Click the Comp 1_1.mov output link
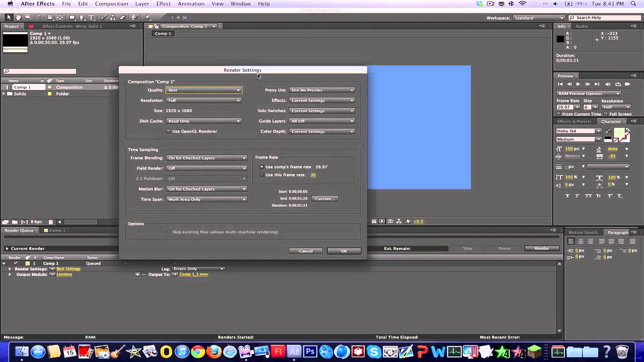Viewport: 644px width, 362px height. [x=194, y=275]
